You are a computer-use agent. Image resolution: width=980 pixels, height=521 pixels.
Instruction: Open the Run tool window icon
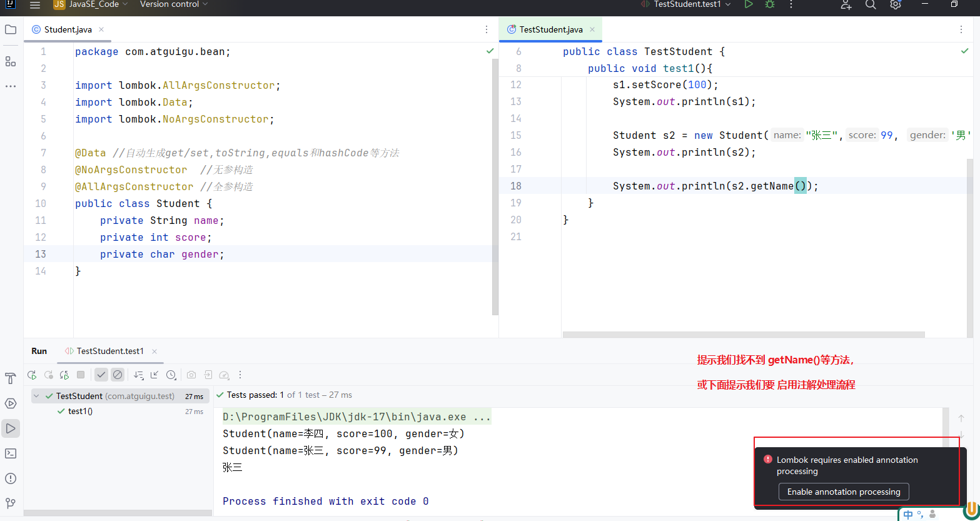11,428
